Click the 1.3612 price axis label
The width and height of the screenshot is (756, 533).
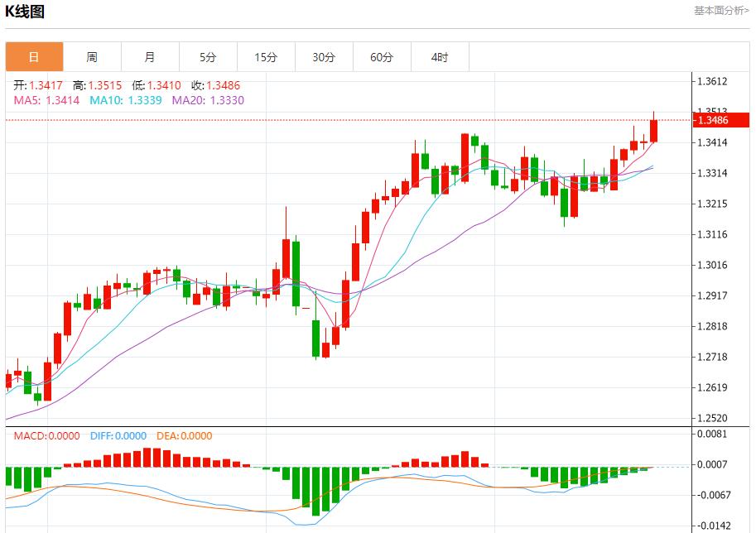tap(712, 81)
